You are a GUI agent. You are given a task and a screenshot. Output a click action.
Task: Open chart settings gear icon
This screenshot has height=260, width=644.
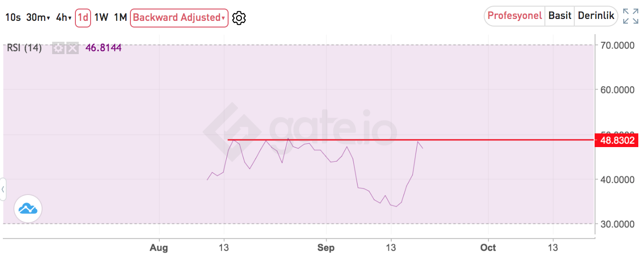point(239,18)
